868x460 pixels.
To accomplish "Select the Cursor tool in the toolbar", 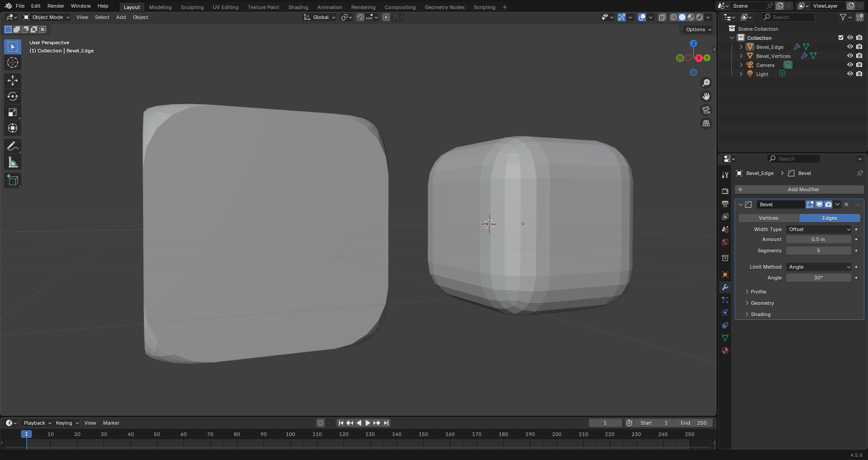I will coord(13,62).
